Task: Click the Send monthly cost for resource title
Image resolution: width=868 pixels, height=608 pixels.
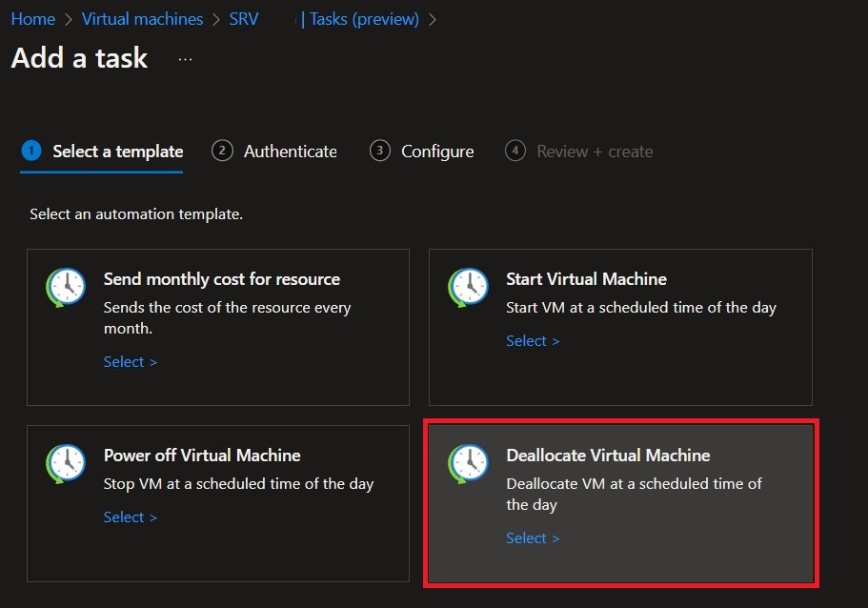Action: tap(221, 279)
